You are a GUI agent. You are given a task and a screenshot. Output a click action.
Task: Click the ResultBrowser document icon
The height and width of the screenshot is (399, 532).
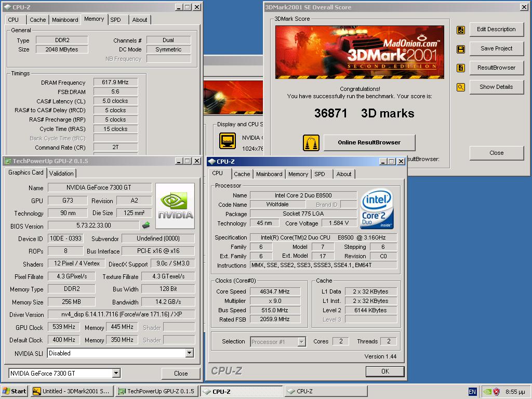click(x=461, y=68)
